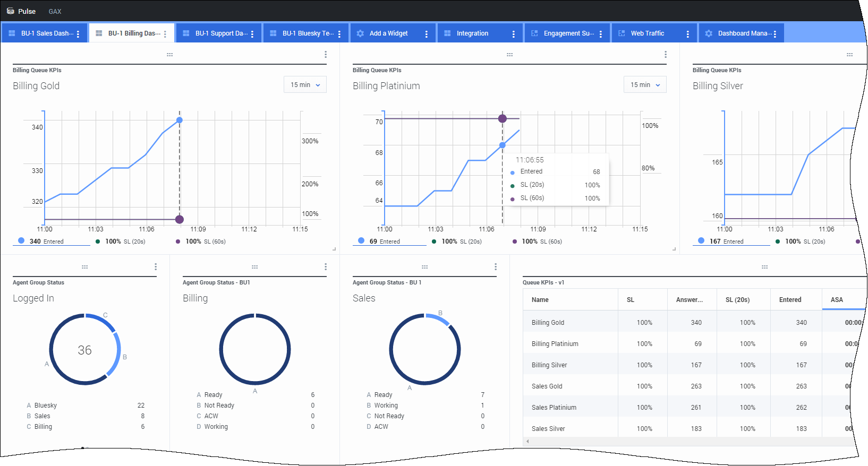
Task: Open the Billing Platinium widget kebab menu
Action: click(666, 55)
